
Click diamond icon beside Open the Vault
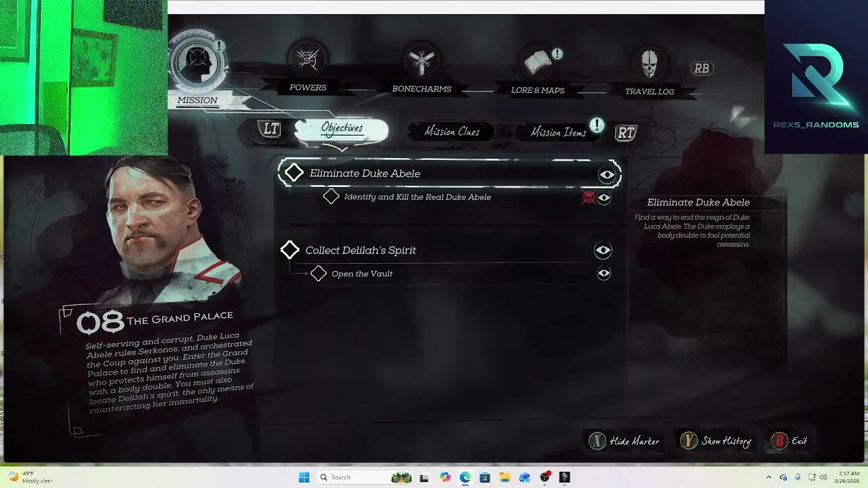click(x=318, y=273)
